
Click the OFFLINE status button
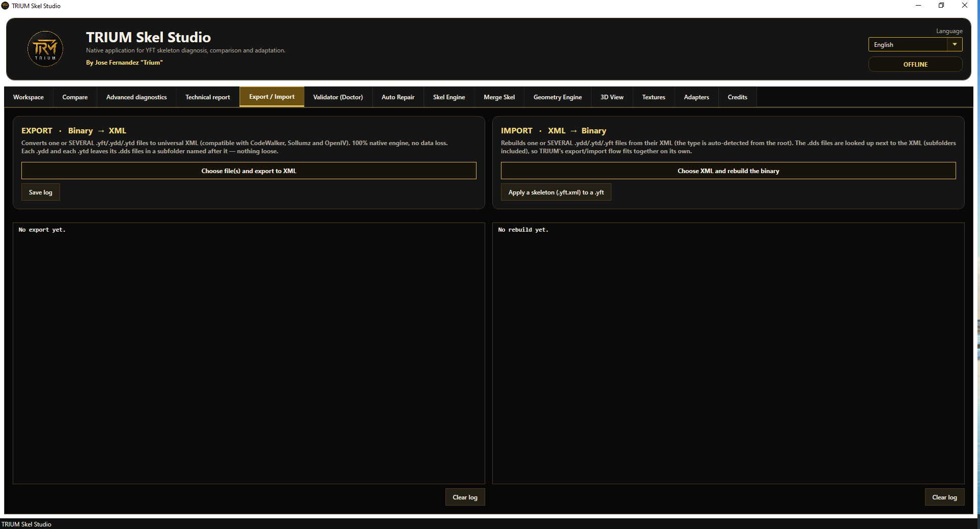point(915,64)
